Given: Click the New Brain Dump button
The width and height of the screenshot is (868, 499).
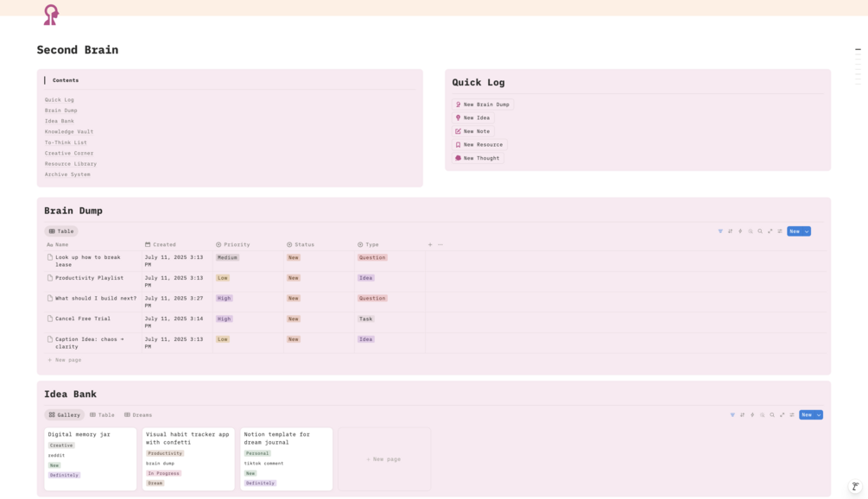Looking at the screenshot, I should point(482,104).
